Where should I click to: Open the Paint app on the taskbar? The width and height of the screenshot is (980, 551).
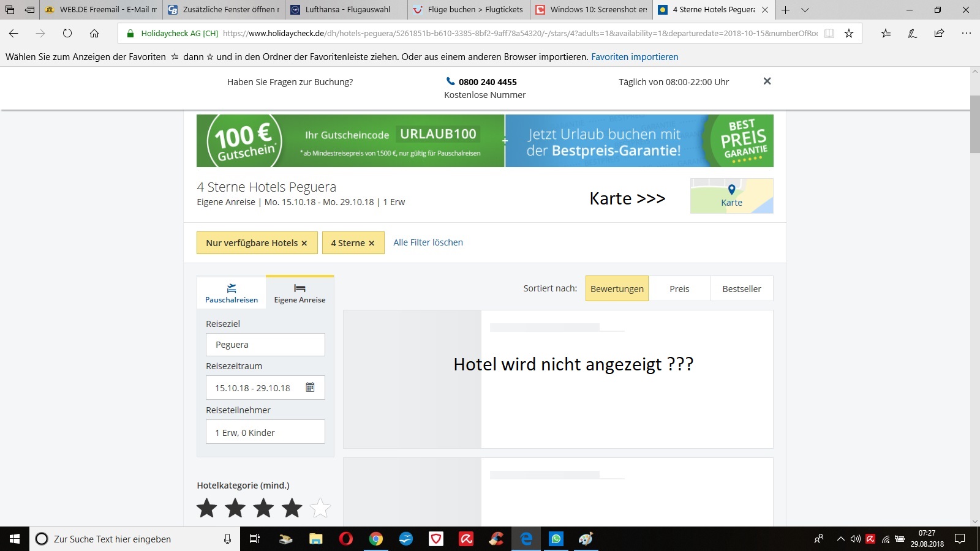point(586,539)
